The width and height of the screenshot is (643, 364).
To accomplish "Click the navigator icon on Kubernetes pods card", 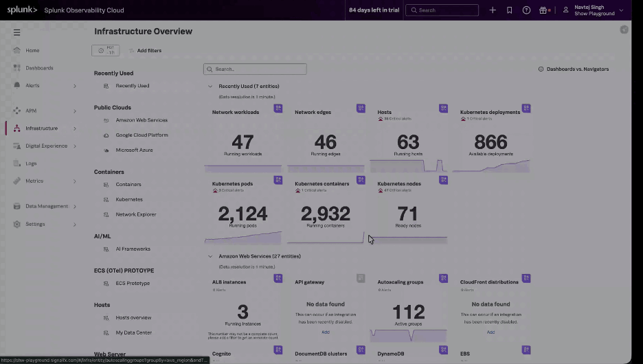I will click(278, 180).
